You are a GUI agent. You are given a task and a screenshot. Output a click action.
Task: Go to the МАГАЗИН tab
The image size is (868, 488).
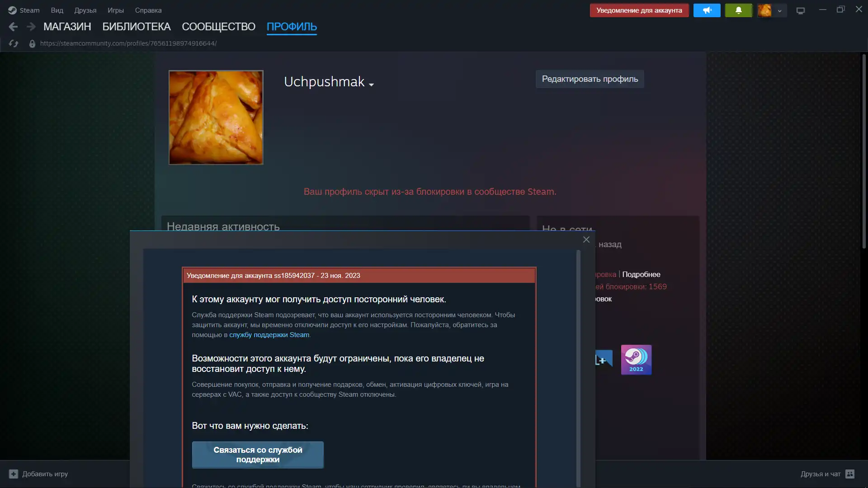tap(67, 27)
